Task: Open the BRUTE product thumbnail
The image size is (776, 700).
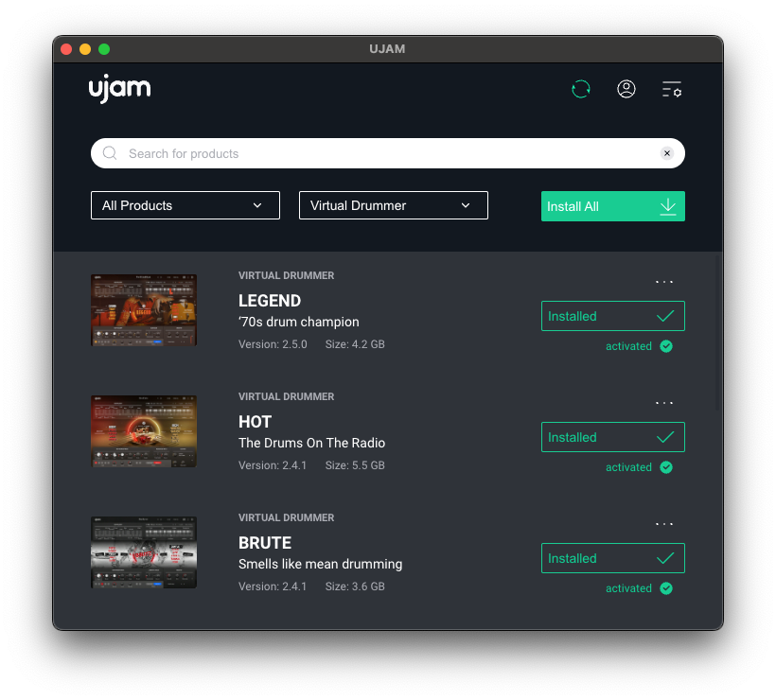Action: [x=144, y=552]
